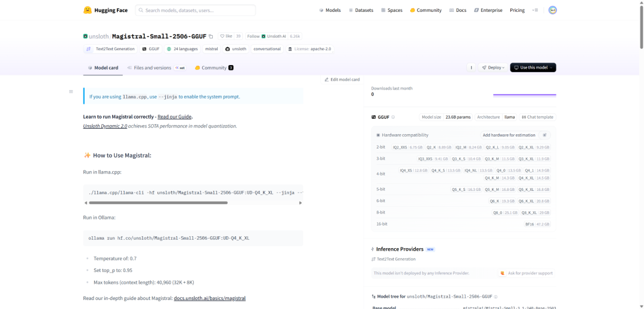Viewport: 644px width, 309px height.
Task: Open the user profile avatar
Action: (553, 10)
